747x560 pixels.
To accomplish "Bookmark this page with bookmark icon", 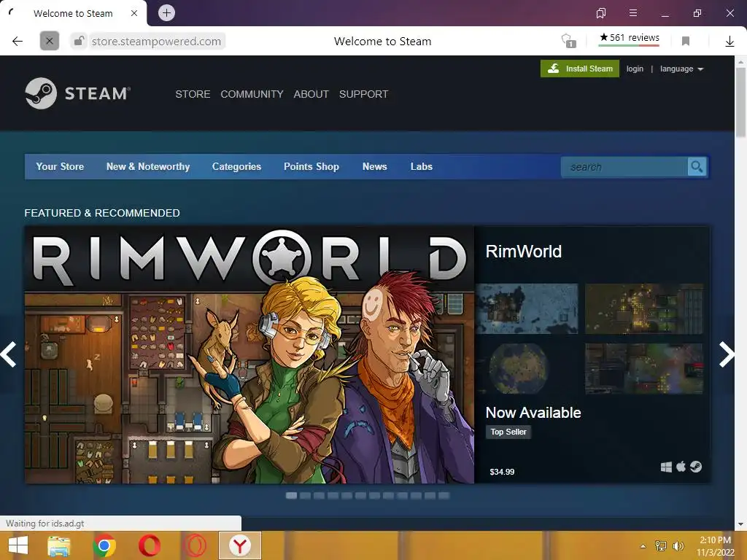I will click(686, 42).
